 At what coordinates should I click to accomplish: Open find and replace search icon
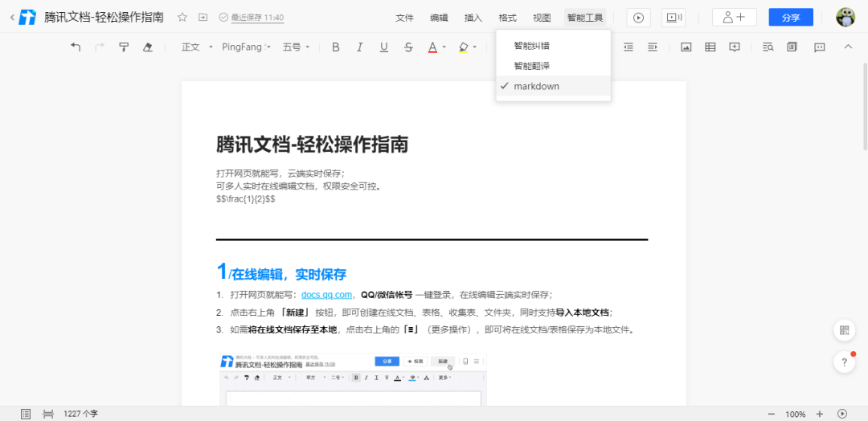[x=768, y=47]
